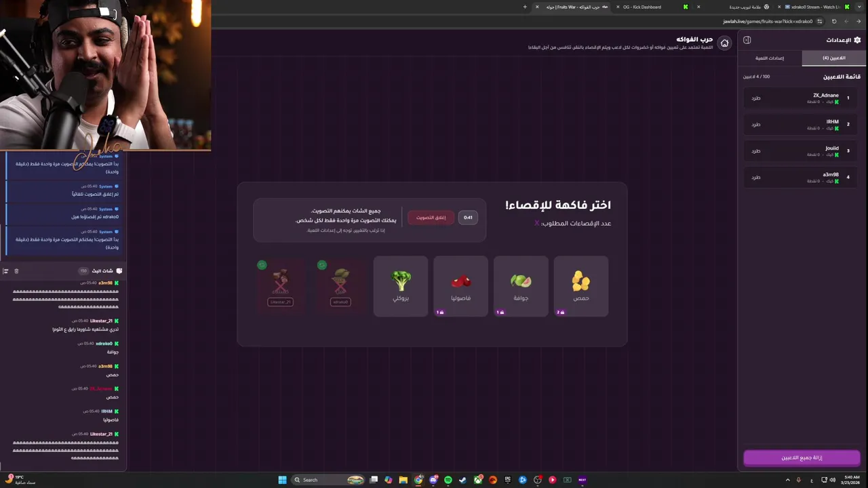Kick player Jouiid (طرد)
Image resolution: width=868 pixels, height=488 pixels.
tap(756, 151)
